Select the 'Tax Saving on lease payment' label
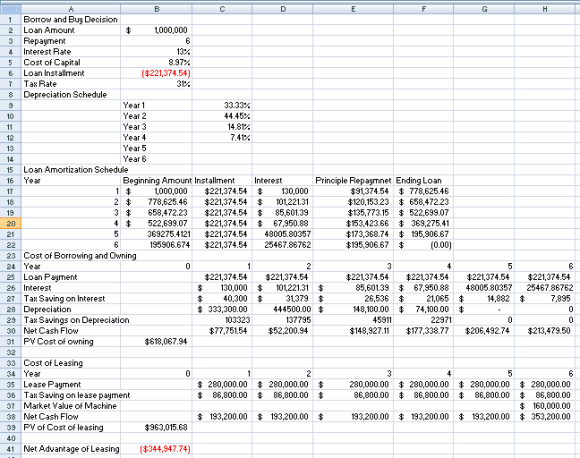 click(x=77, y=395)
